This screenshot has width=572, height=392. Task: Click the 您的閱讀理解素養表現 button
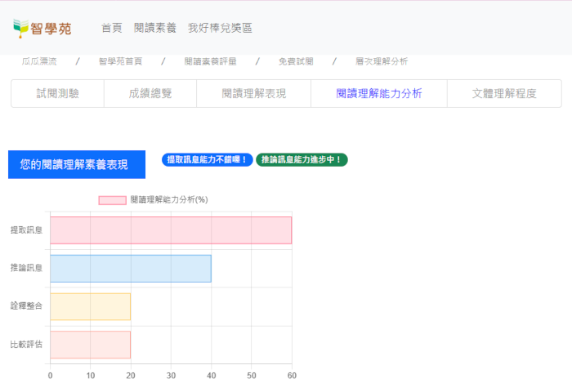pos(77,164)
